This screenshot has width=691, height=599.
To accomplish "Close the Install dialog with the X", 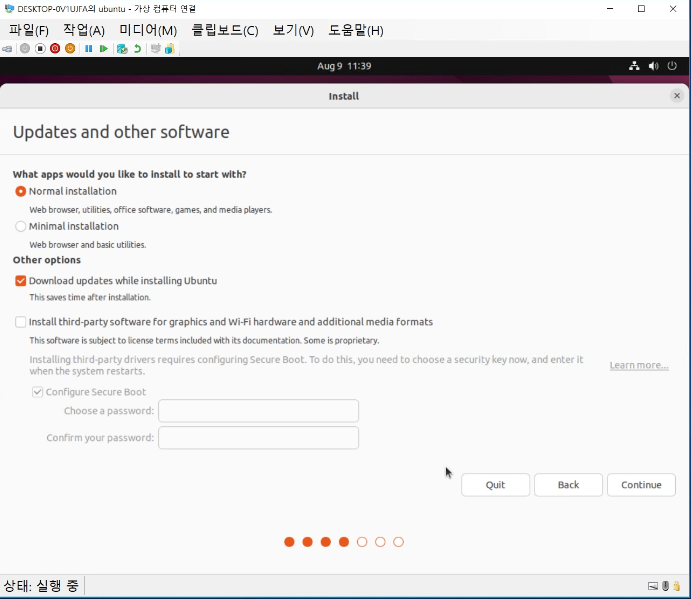I will pos(677,96).
